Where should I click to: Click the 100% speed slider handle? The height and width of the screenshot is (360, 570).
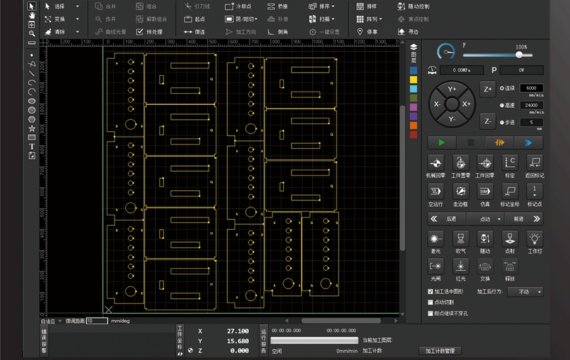click(519, 55)
